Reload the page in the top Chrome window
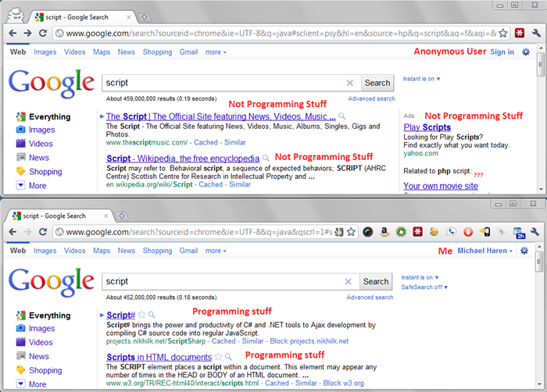This screenshot has width=547, height=392. coord(42,33)
